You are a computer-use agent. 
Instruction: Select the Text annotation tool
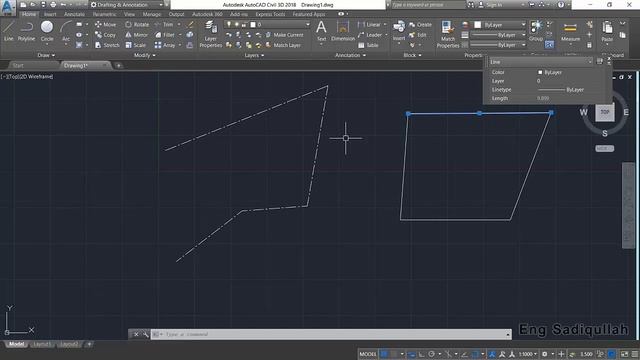pos(321,31)
